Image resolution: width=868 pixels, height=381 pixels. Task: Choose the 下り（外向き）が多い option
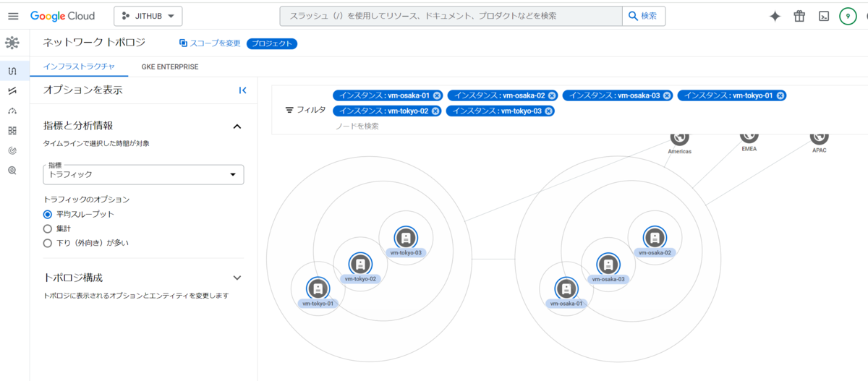click(48, 243)
